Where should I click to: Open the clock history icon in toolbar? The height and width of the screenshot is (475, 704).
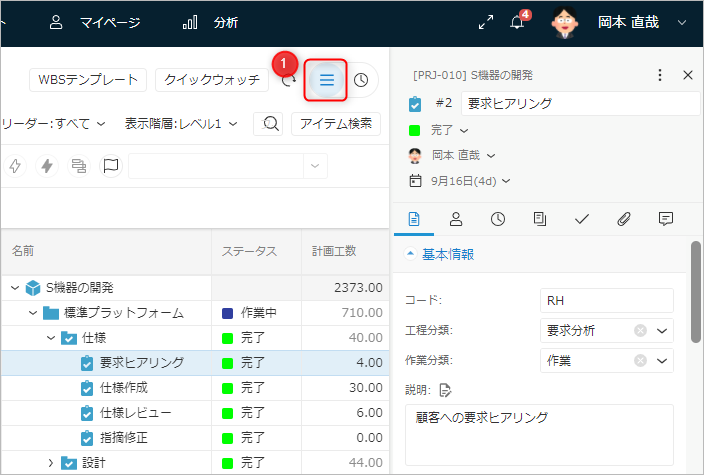361,80
